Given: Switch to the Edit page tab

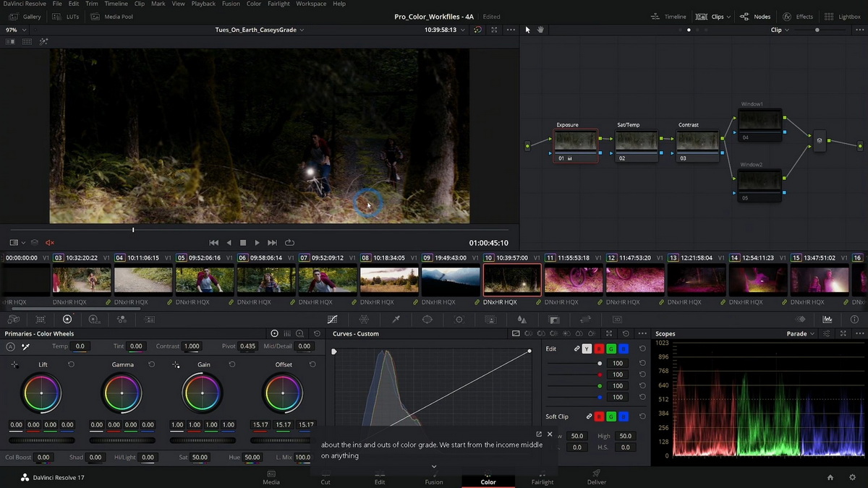Looking at the screenshot, I should click(380, 478).
